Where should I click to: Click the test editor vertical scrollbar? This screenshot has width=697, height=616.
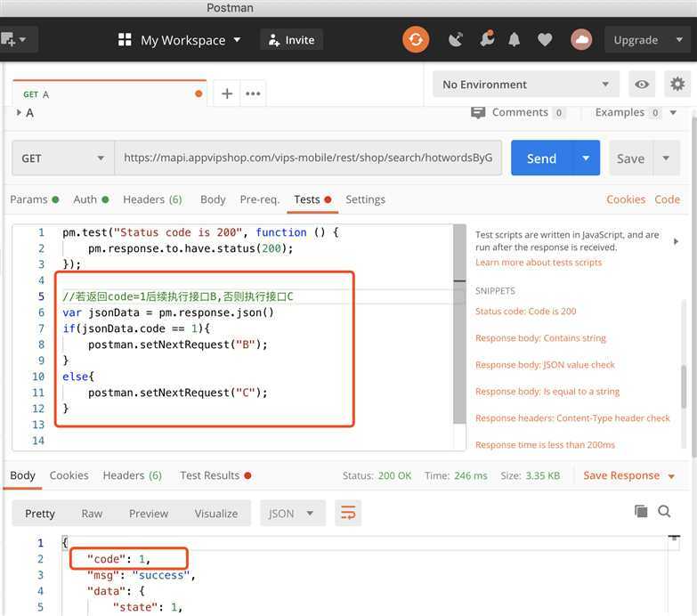click(x=459, y=324)
